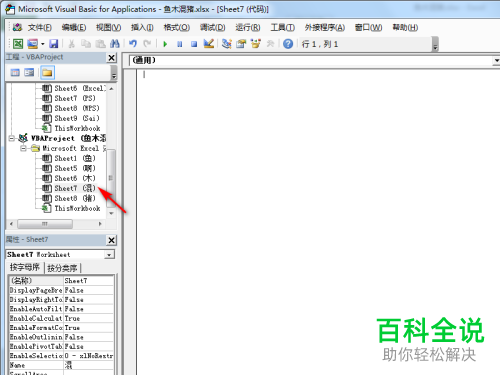500x375 pixels.
Task: Open the Sheet7 Worksheet object dropdown
Action: [109, 255]
